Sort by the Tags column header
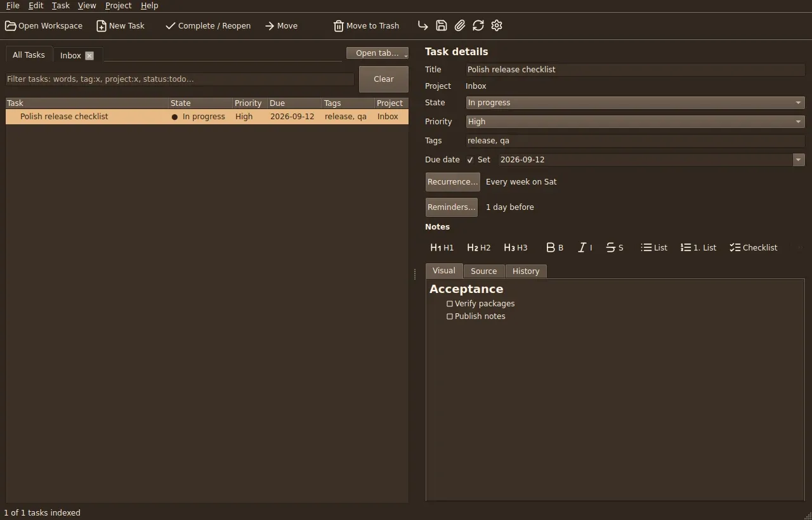 click(348, 103)
